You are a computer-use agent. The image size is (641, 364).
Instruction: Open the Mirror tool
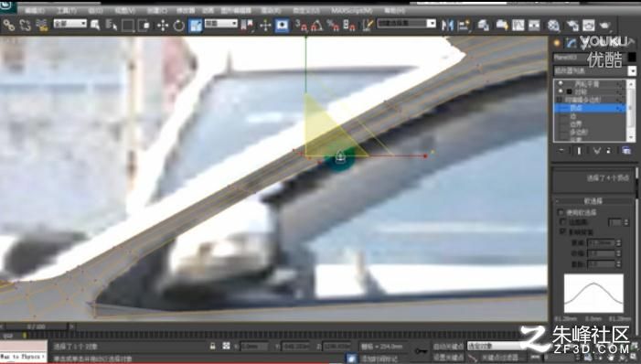tap(447, 26)
